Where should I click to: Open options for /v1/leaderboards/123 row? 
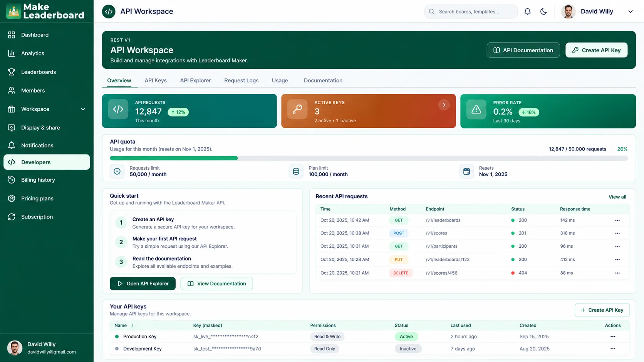pos(617,260)
